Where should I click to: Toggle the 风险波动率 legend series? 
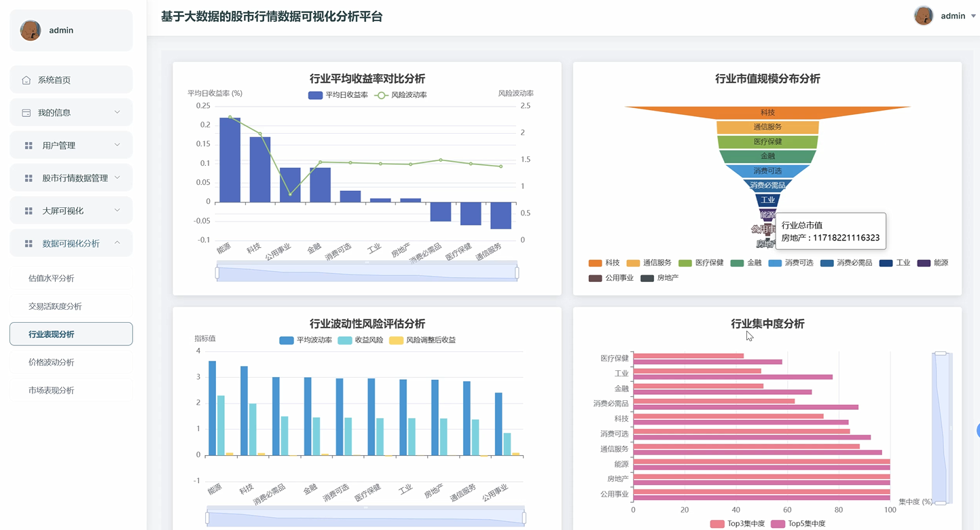(x=401, y=95)
